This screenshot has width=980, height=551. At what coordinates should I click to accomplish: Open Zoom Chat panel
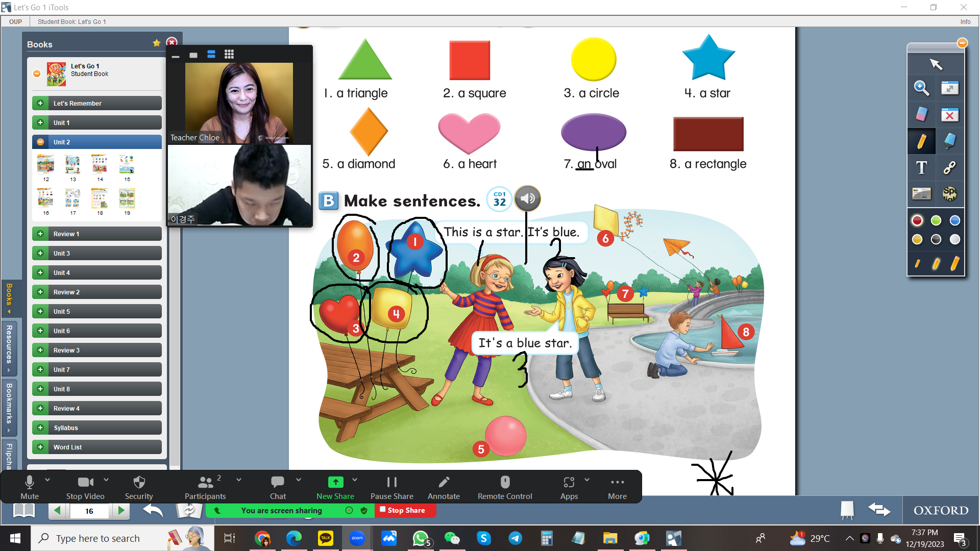coord(278,488)
